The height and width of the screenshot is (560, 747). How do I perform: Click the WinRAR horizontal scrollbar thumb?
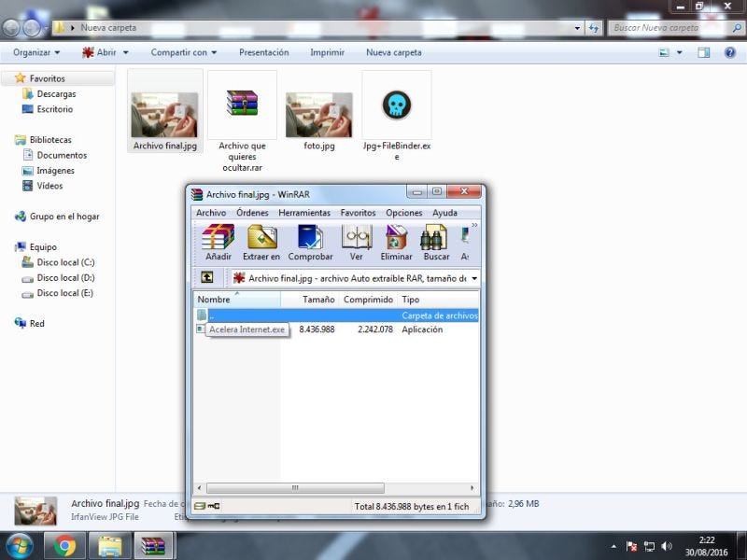295,487
